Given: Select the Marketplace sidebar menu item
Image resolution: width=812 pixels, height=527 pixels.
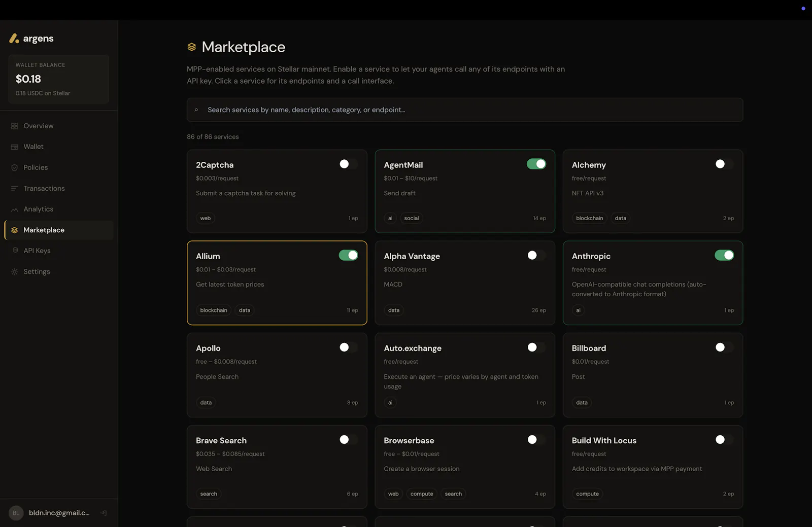Looking at the screenshot, I should (59, 230).
